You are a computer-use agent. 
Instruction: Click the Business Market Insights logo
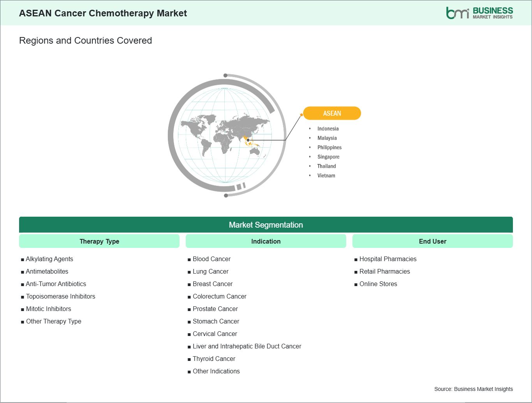[479, 13]
